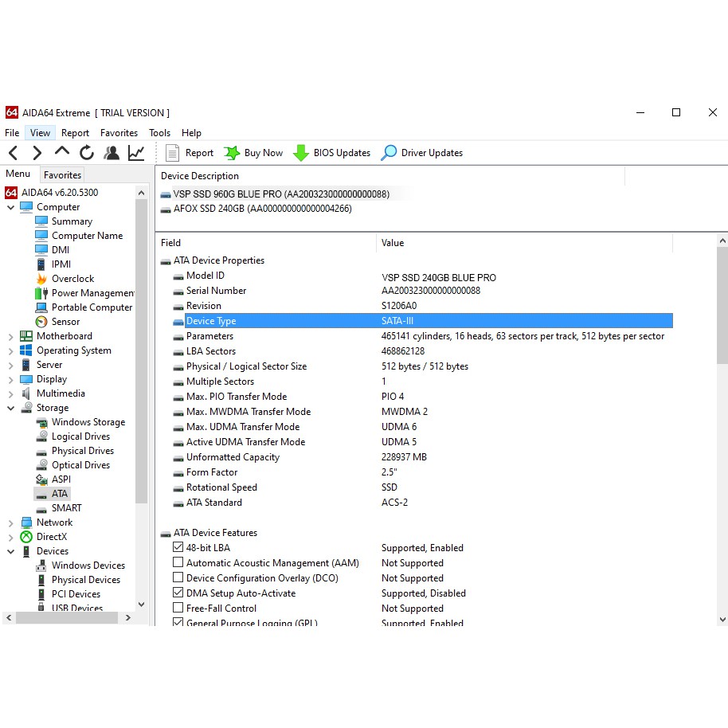Viewport: 728px width, 728px height.
Task: Open the graph chart toolbar icon
Action: tap(136, 153)
